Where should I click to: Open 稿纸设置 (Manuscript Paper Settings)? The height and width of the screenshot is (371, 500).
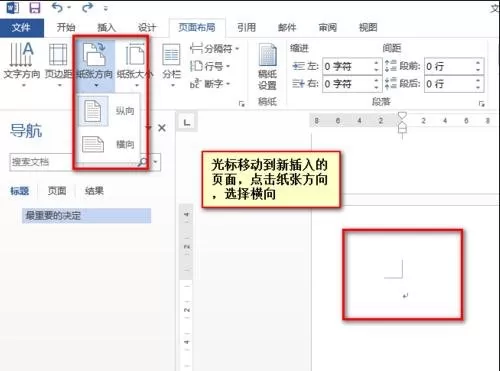click(x=267, y=67)
